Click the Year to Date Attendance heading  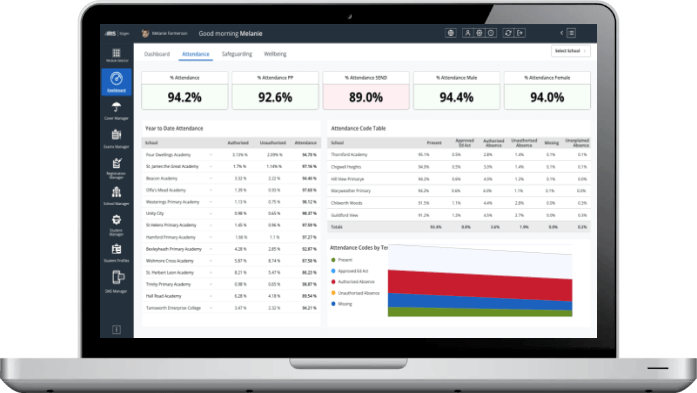(174, 128)
